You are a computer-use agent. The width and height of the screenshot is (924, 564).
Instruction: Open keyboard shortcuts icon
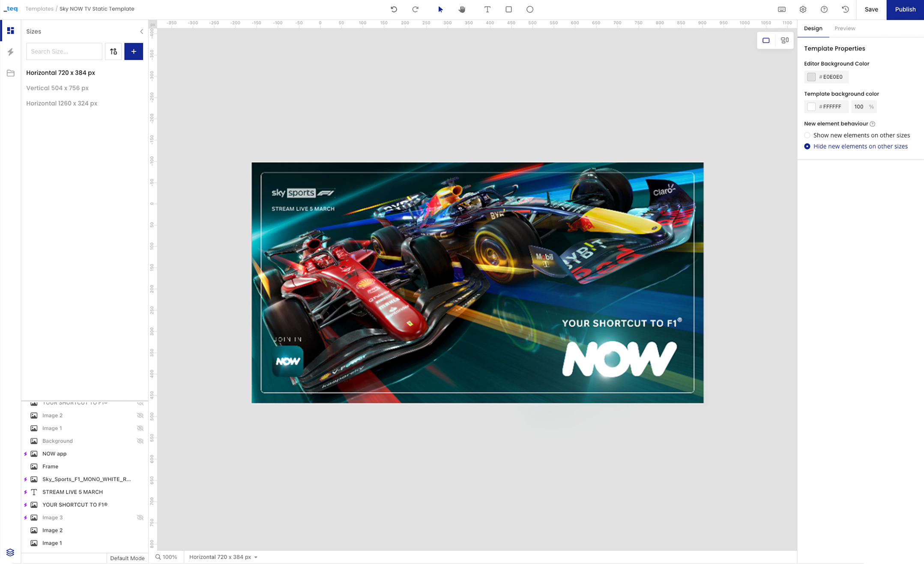pyautogui.click(x=781, y=9)
